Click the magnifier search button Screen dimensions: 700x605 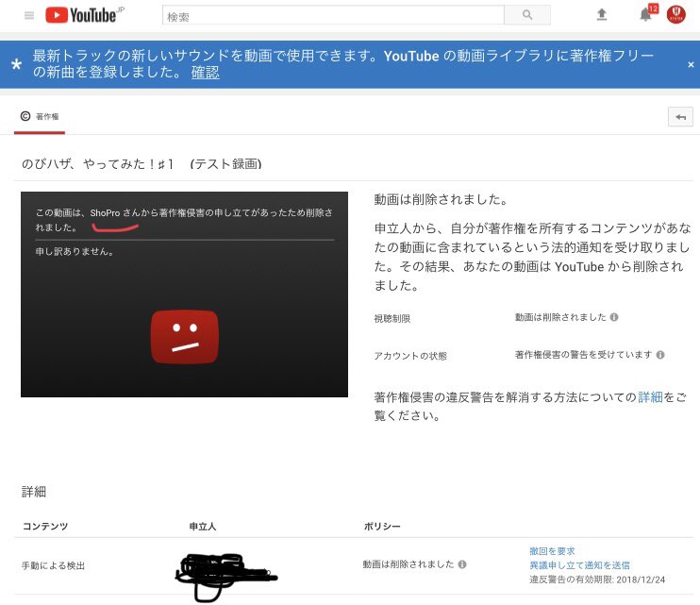pos(527,16)
